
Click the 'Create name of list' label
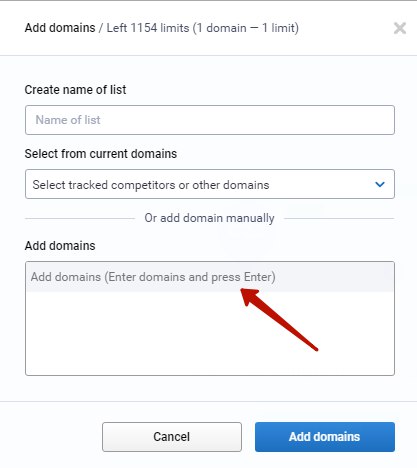tap(75, 90)
